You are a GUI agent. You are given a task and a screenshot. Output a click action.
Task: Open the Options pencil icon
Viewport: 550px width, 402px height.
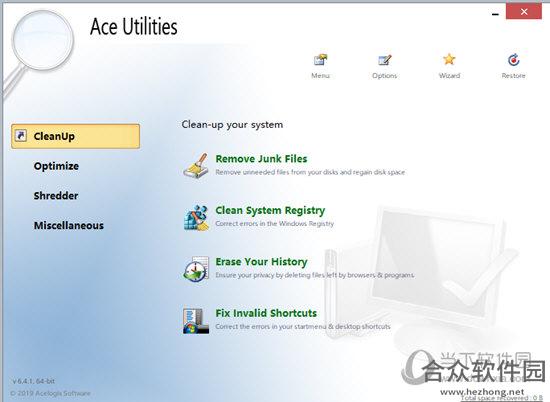point(384,60)
